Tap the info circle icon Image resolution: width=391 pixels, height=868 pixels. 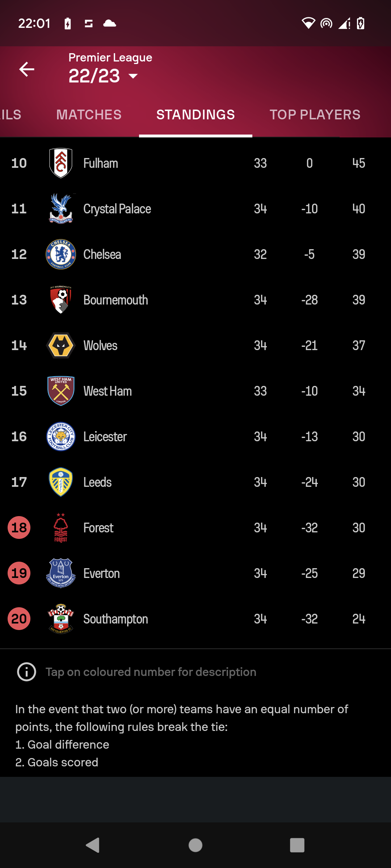click(27, 672)
